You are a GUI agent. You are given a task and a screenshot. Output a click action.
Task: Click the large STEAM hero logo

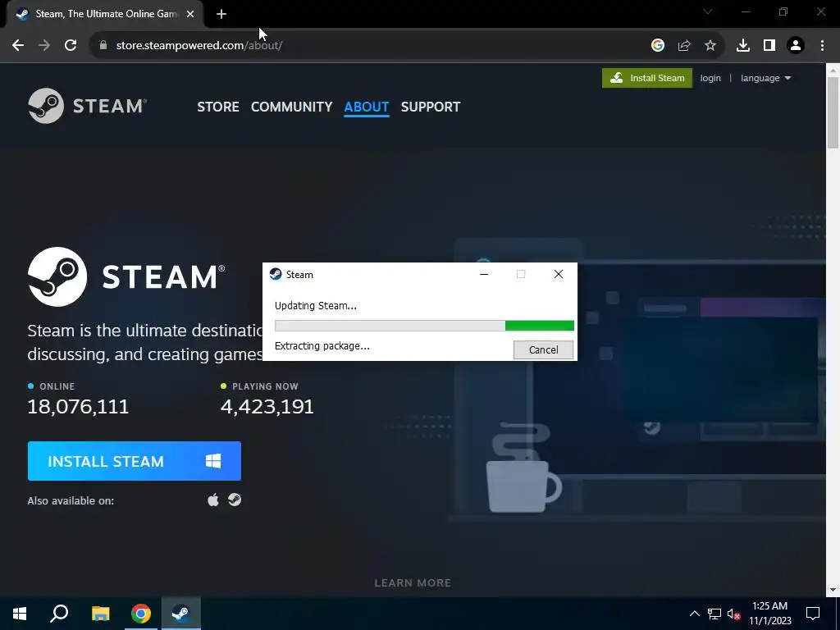tap(126, 276)
